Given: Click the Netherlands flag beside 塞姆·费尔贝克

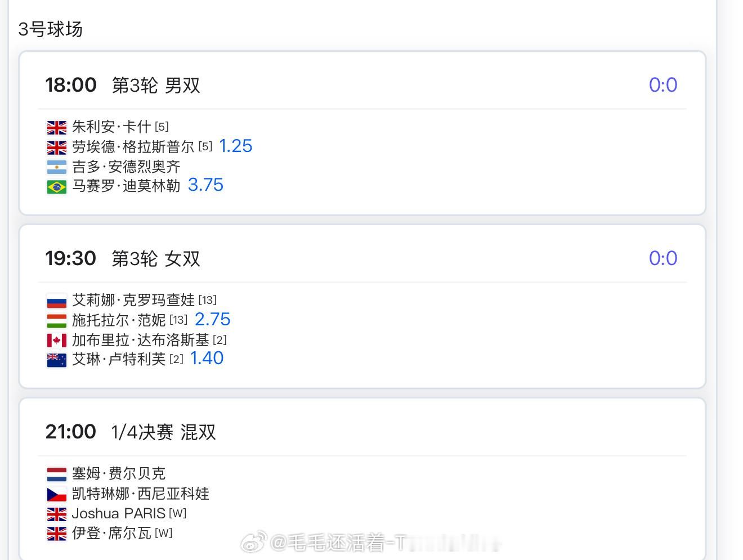Looking at the screenshot, I should pyautogui.click(x=56, y=474).
